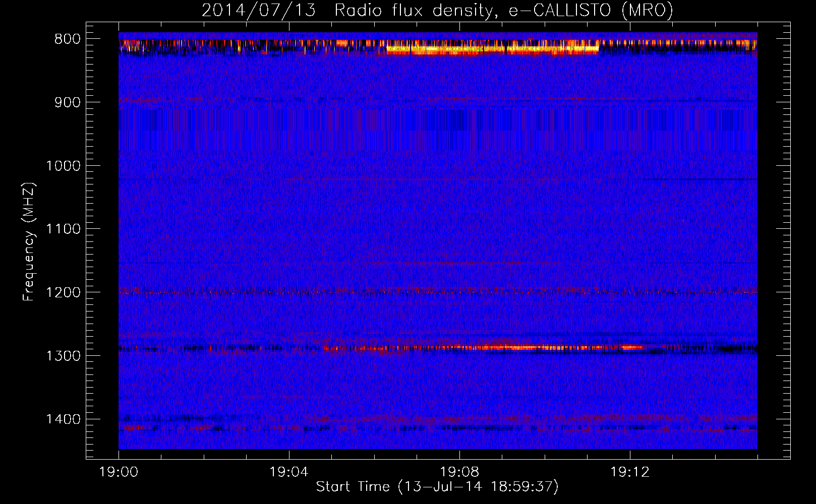Image resolution: width=816 pixels, height=504 pixels.
Task: Click the 1000 frequency tick label
Action: click(x=63, y=166)
